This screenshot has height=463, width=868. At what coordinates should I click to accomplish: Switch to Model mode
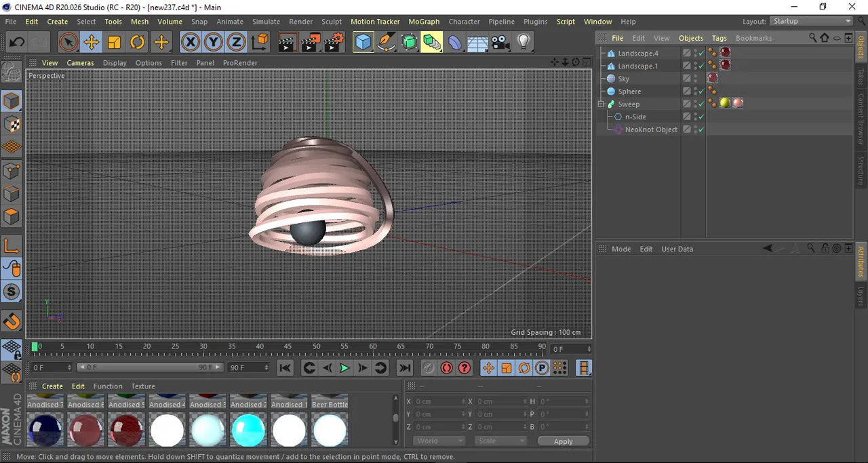click(12, 102)
